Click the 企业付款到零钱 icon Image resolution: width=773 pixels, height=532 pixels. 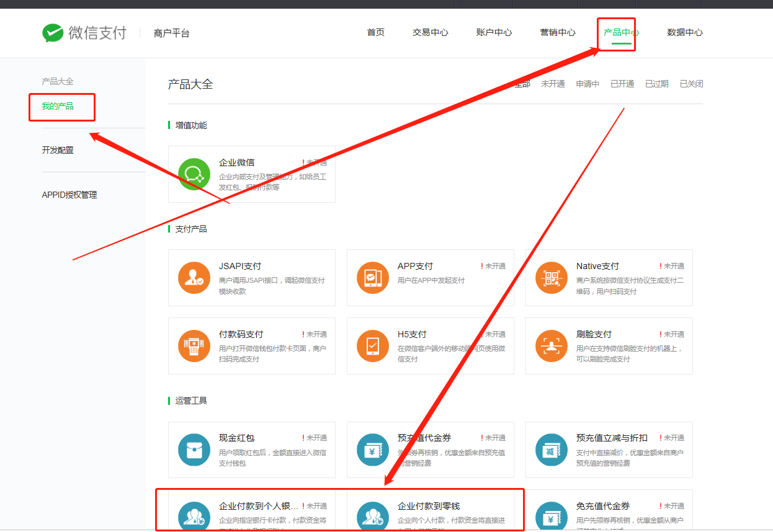coord(373,516)
